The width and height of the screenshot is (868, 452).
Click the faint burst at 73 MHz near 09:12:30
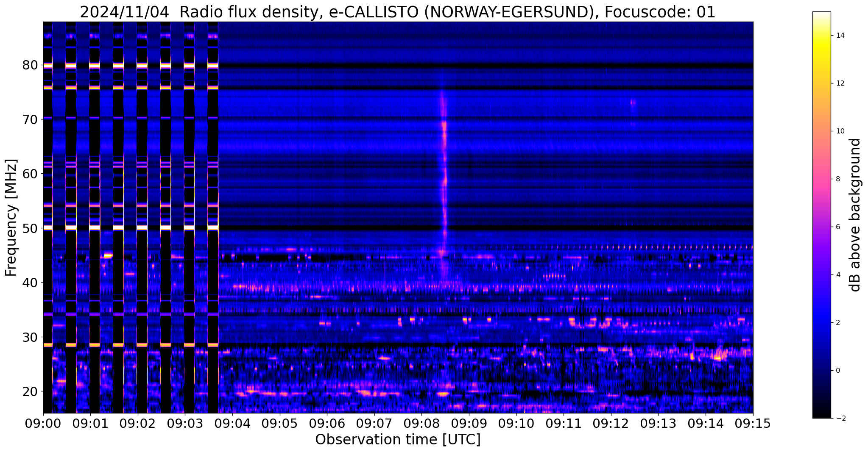pyautogui.click(x=633, y=103)
